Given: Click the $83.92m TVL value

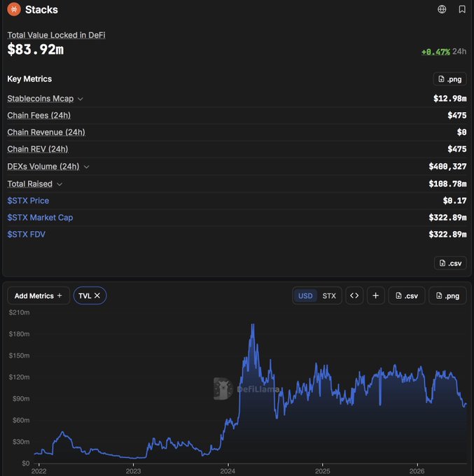Looking at the screenshot, I should point(36,49).
